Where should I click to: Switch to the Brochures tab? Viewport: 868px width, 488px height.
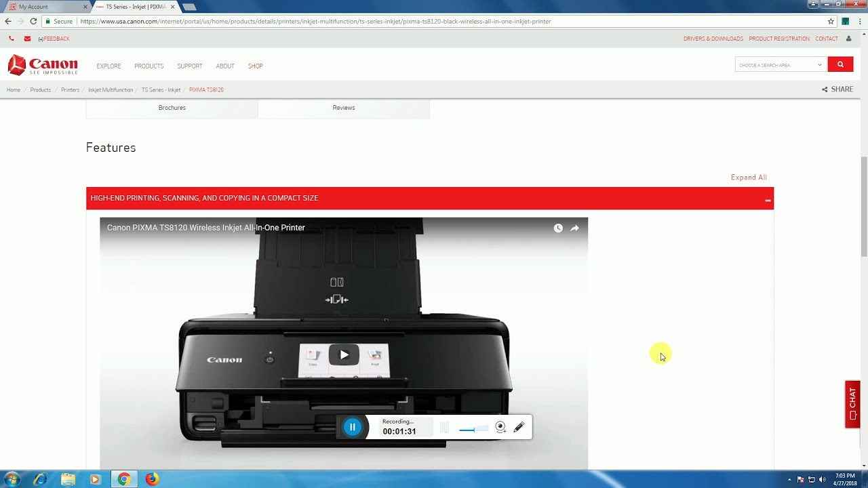click(x=172, y=108)
